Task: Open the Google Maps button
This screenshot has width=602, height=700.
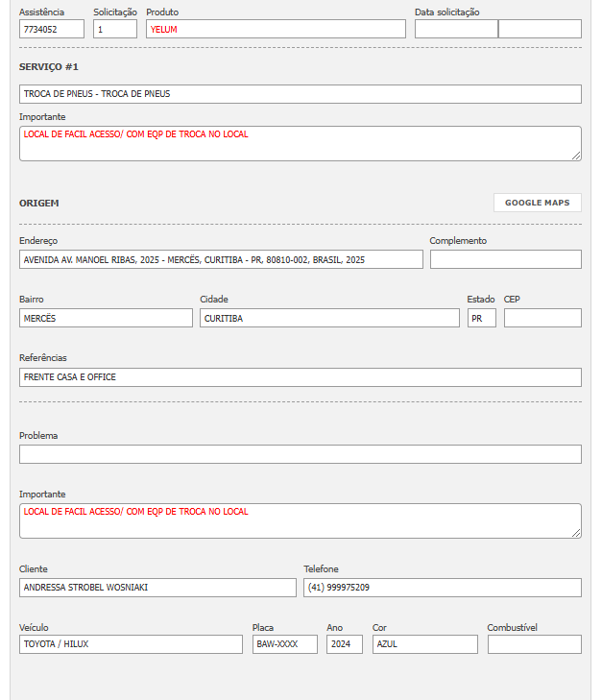Action: click(x=537, y=203)
